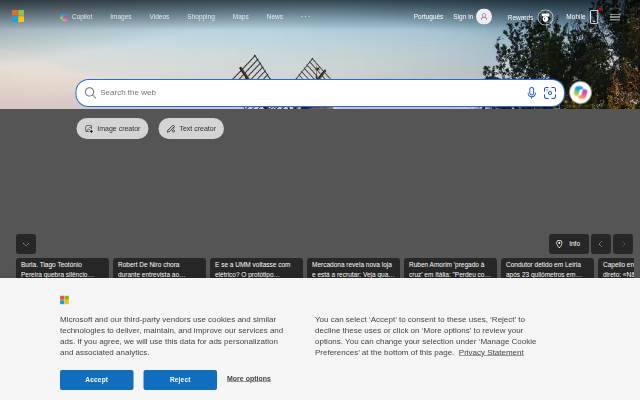Reject cookies in the consent banner
This screenshot has height=400, width=640.
coord(180,380)
